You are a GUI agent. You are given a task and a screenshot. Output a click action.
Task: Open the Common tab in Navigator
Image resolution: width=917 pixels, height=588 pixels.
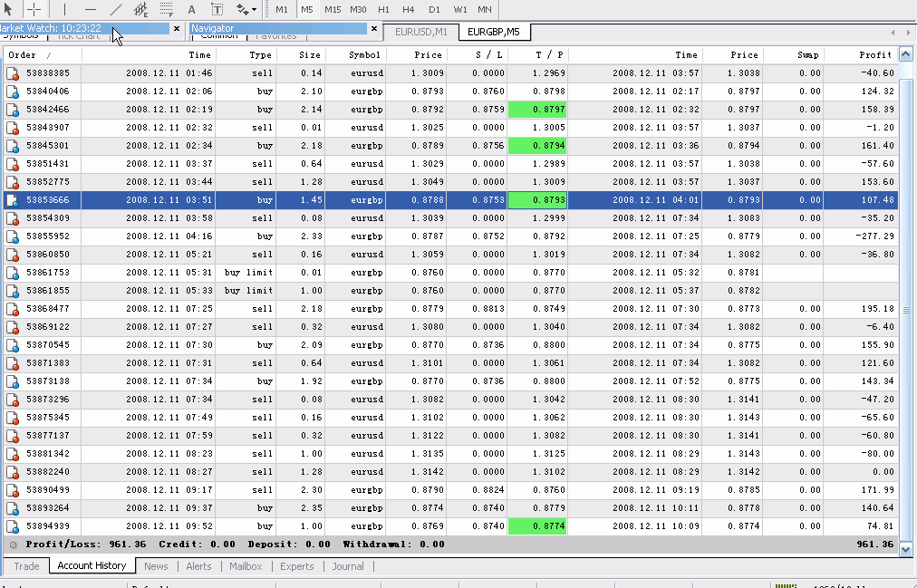(218, 36)
